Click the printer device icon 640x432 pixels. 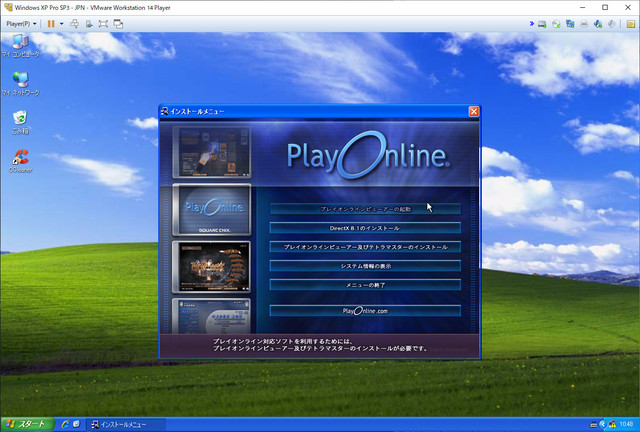click(x=584, y=24)
